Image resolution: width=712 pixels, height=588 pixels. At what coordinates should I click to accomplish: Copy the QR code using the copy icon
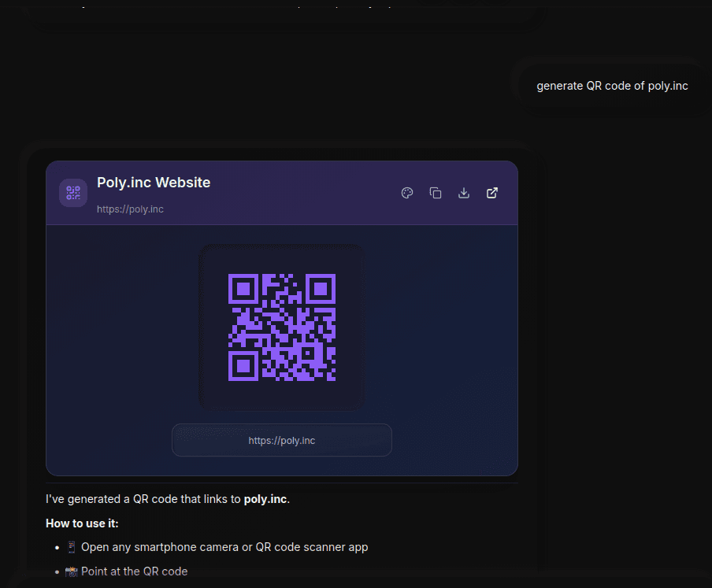pos(436,193)
